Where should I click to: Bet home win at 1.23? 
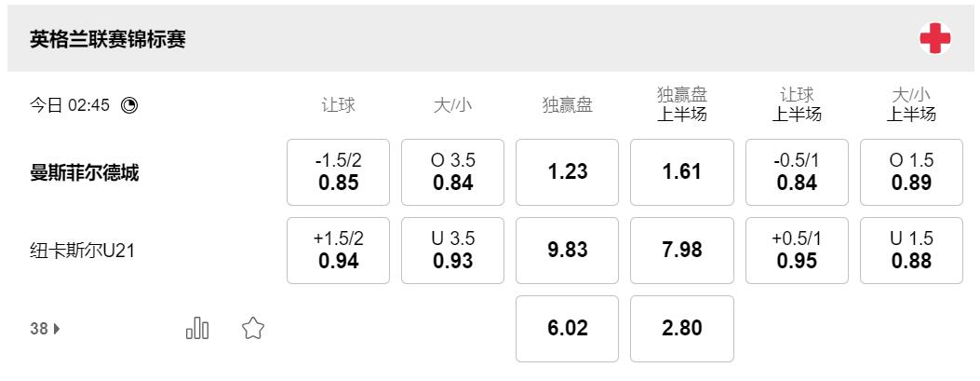567,172
